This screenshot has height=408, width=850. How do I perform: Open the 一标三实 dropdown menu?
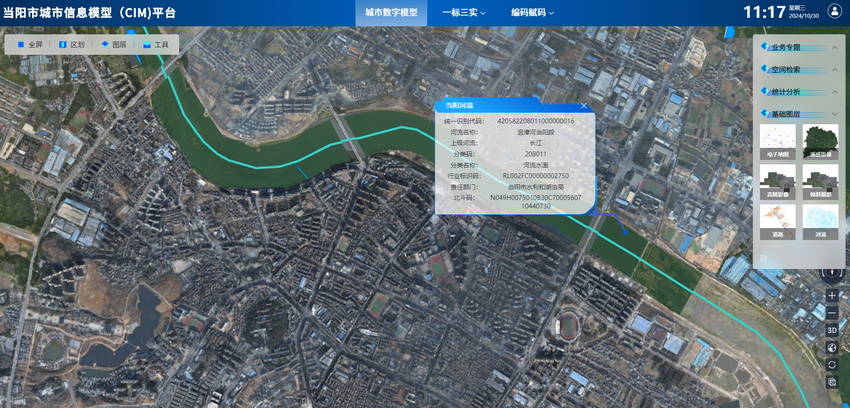point(464,13)
